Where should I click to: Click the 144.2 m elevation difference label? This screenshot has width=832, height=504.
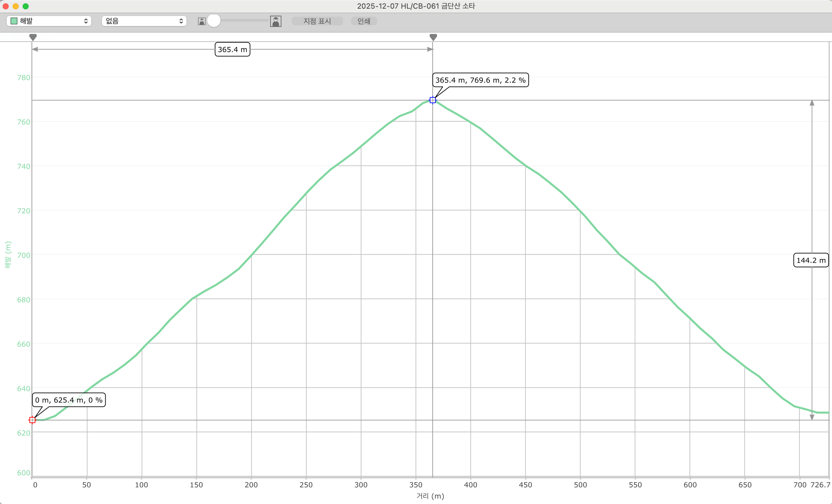coord(811,260)
